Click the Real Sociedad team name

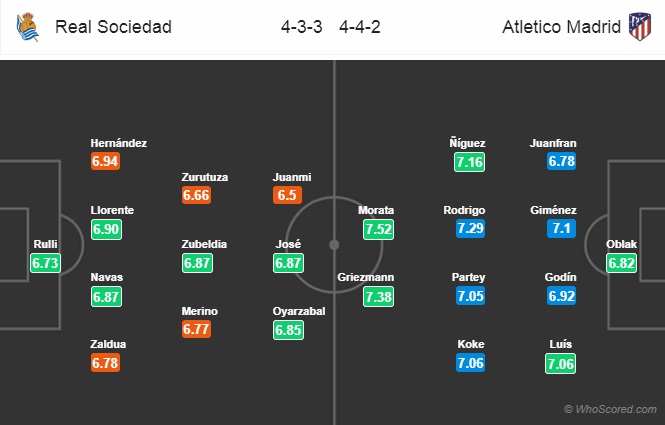113,27
